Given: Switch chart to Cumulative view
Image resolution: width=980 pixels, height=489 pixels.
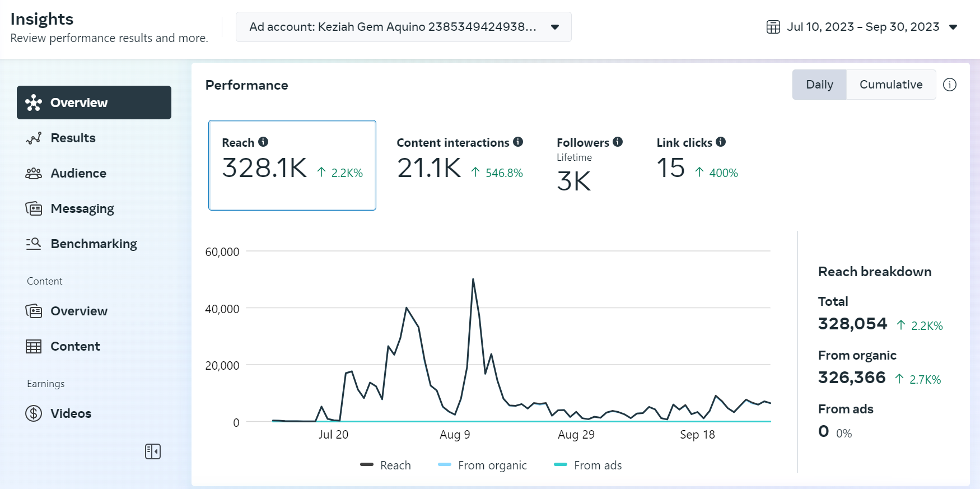Looking at the screenshot, I should [891, 85].
